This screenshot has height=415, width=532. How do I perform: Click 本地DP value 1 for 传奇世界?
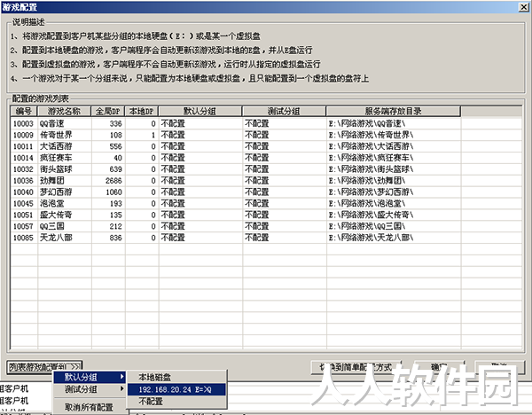point(153,135)
